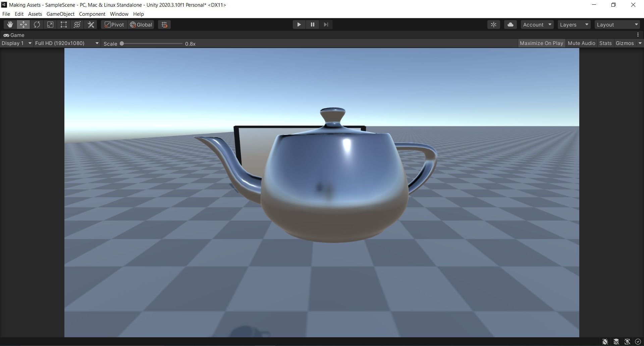
Task: Select the Hand tool
Action: point(10,24)
